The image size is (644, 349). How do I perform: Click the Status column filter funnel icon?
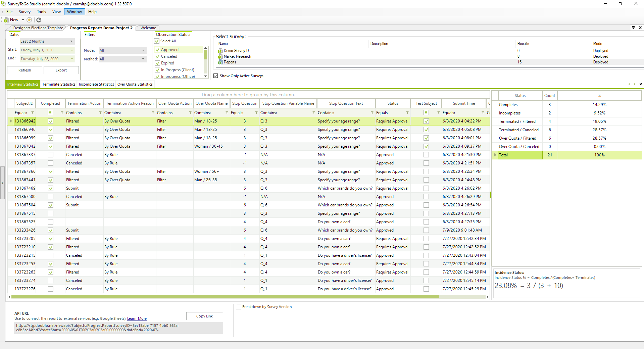[x=407, y=113]
